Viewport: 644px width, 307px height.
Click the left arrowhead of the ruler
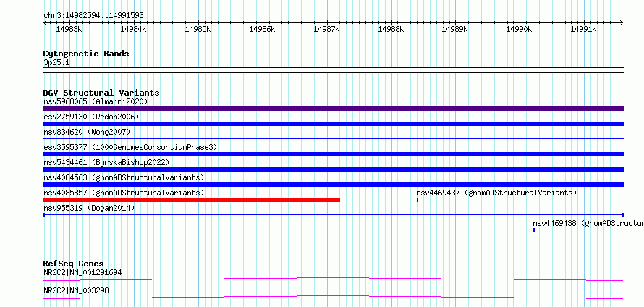(x=45, y=23)
